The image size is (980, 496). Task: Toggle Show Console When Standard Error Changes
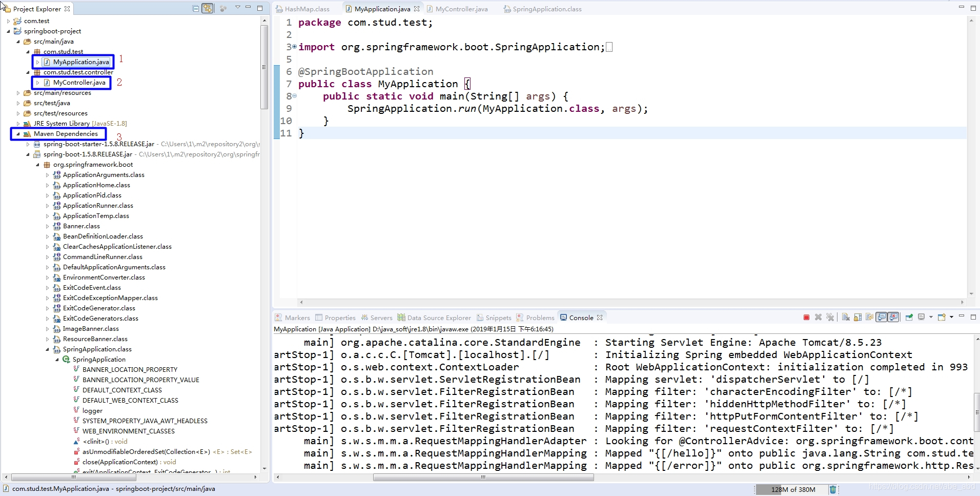tap(893, 317)
